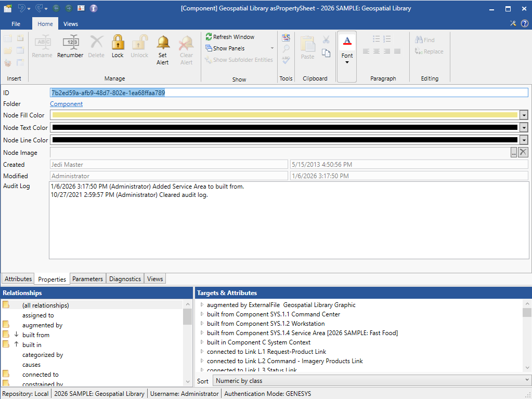Screen dimensions: 532x399
Task: Open the Node Fill Color dropdown
Action: (524, 115)
